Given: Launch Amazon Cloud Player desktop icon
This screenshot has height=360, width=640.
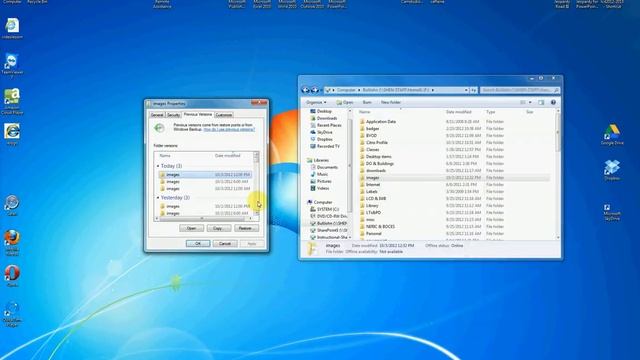Looking at the screenshot, I should [x=12, y=101].
